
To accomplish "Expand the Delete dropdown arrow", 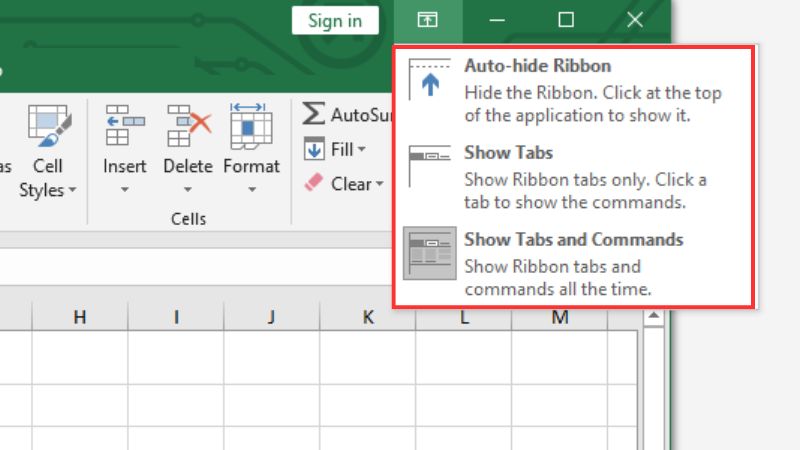I will (x=188, y=188).
